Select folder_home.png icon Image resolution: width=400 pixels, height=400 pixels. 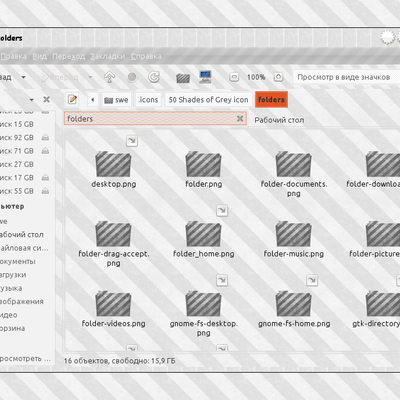(x=203, y=234)
